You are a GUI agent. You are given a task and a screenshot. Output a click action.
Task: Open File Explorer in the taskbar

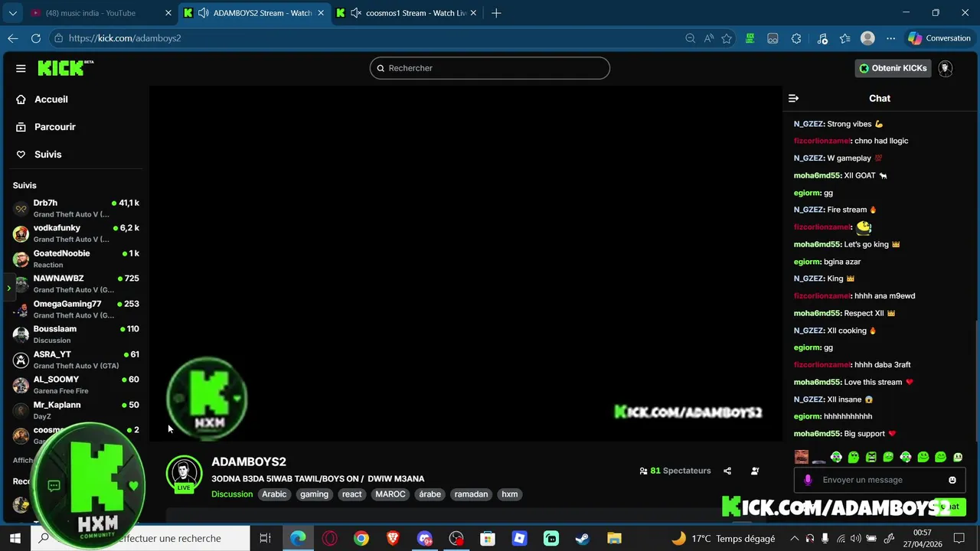click(614, 538)
